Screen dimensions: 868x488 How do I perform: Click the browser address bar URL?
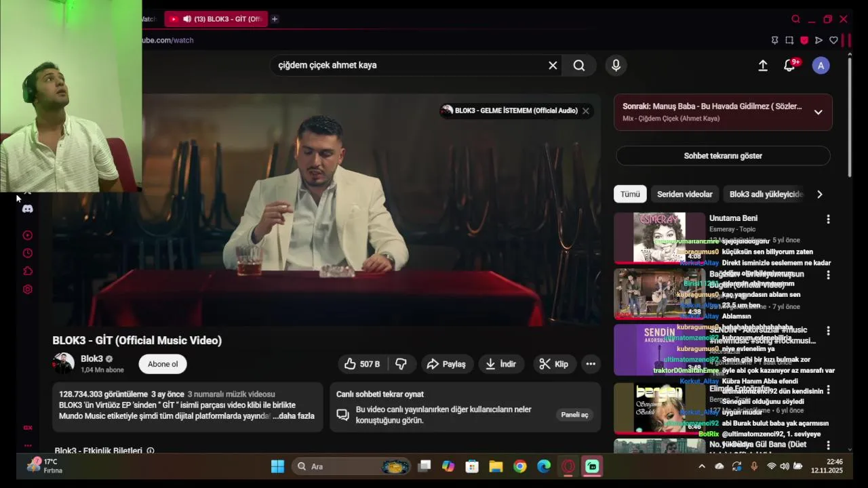click(x=167, y=40)
